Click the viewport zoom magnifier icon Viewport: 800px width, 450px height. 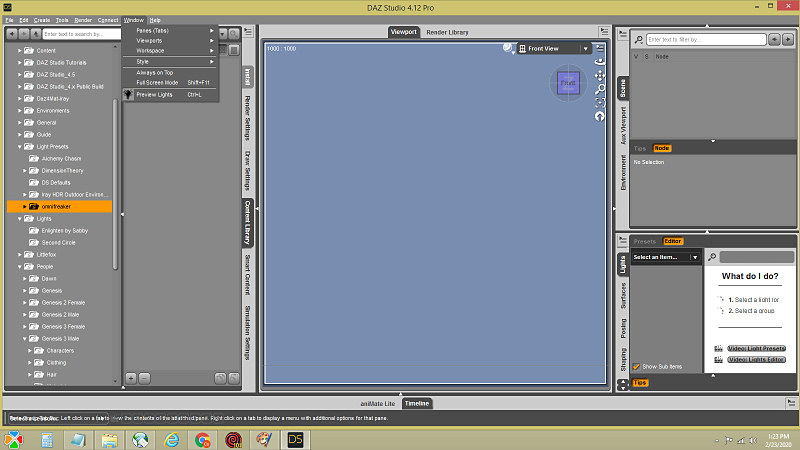click(600, 89)
